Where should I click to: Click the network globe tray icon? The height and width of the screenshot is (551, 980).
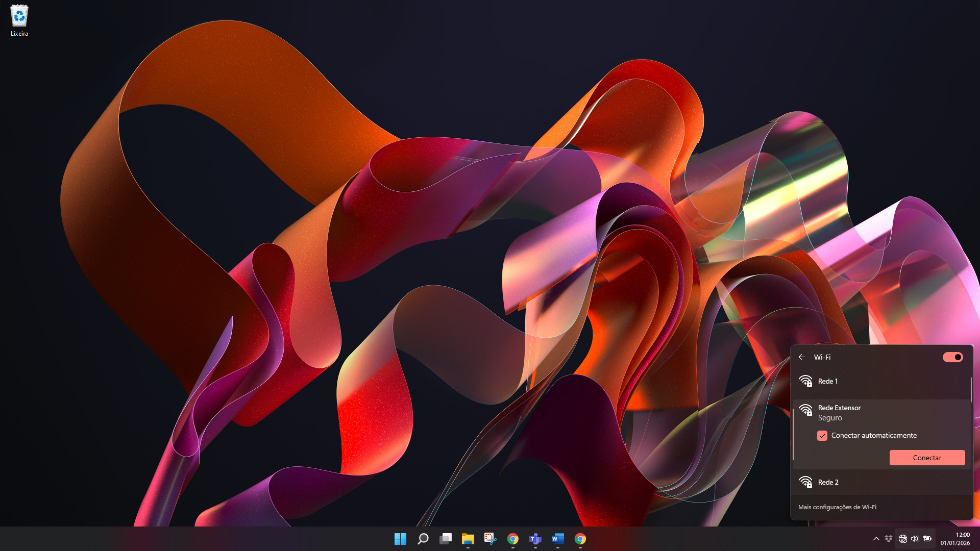pos(902,539)
